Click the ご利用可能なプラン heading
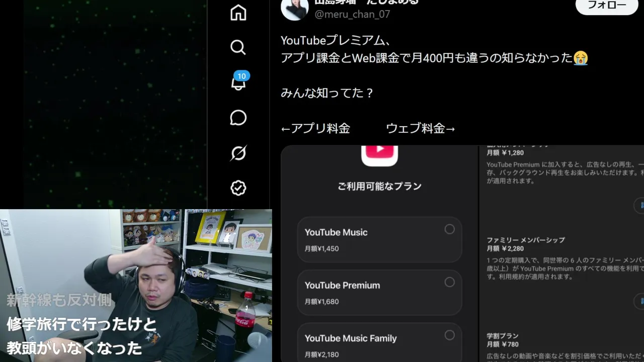This screenshot has height=362, width=644. coord(379,186)
